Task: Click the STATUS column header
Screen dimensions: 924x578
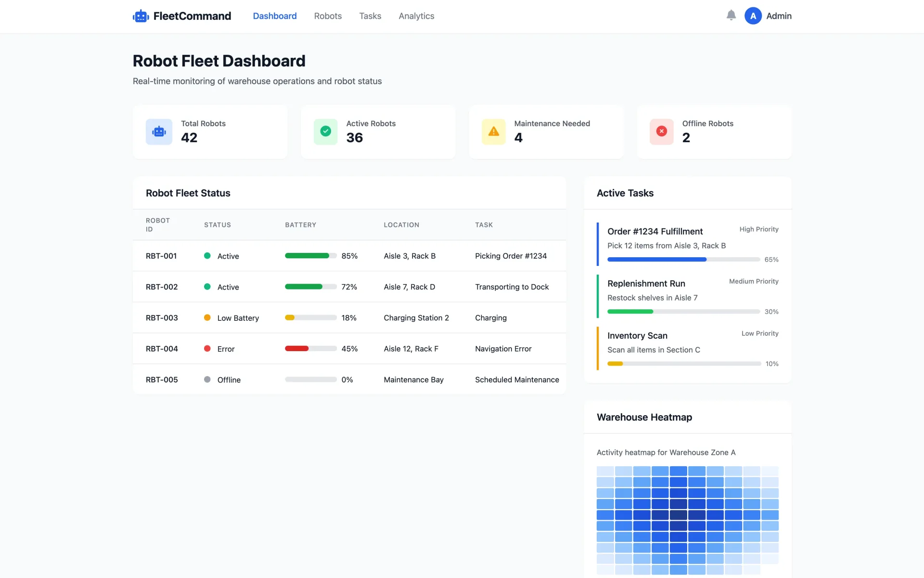Action: 218,225
